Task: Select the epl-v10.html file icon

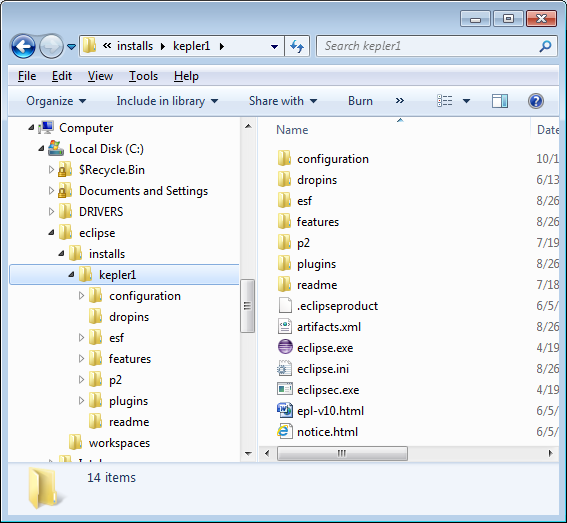Action: (285, 410)
